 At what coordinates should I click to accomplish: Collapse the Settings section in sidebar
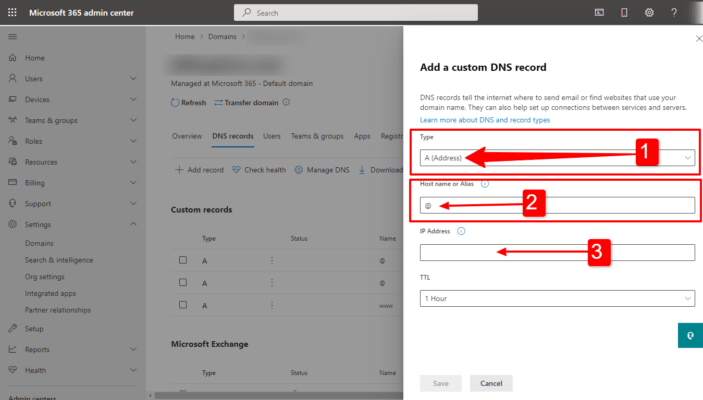click(133, 225)
